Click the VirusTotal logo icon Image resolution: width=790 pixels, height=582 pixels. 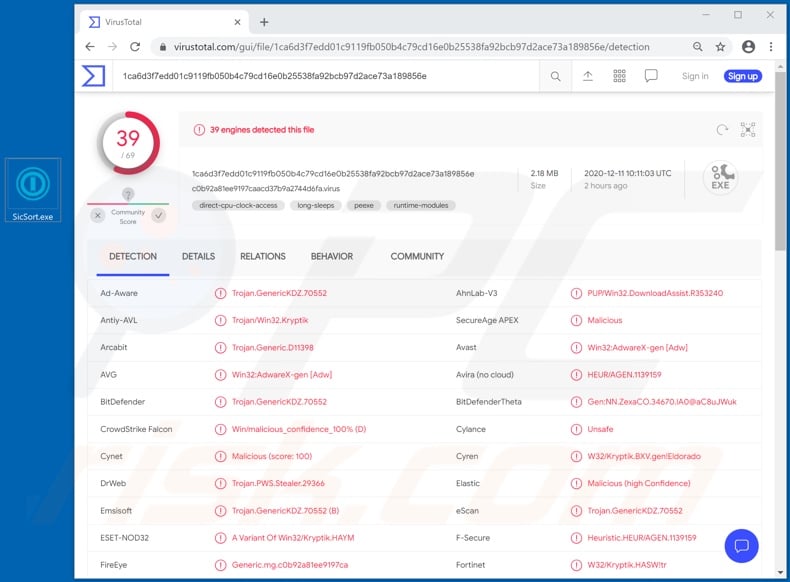94,76
